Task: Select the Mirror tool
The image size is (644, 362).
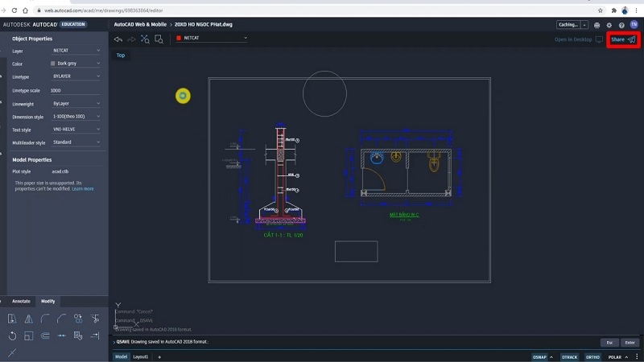Action: 29,319
